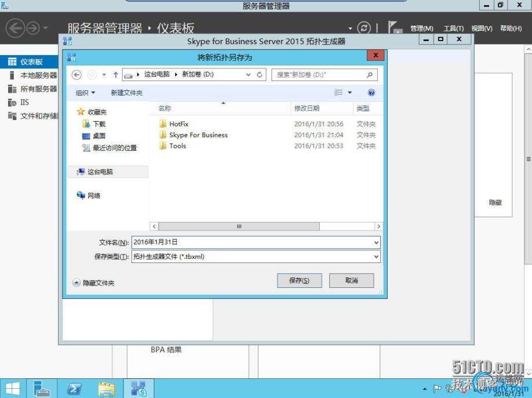Click This PC (这台电脑) in the address path

156,74
